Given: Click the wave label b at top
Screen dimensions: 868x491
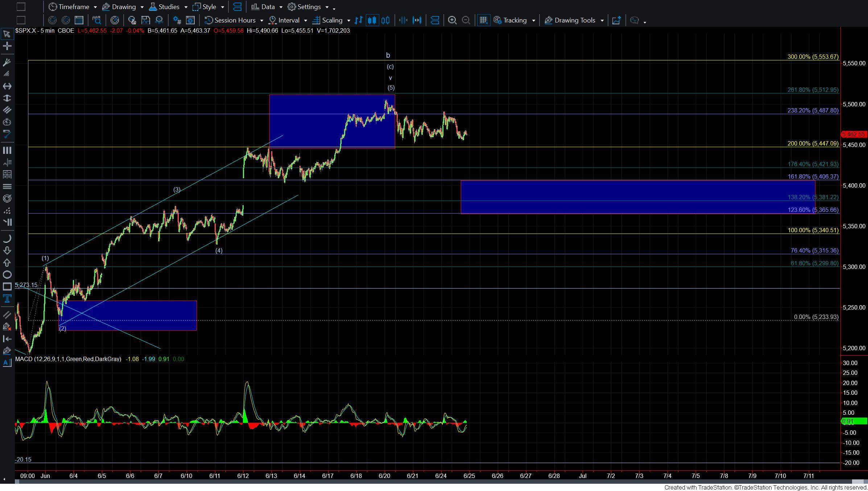Looking at the screenshot, I should 388,55.
